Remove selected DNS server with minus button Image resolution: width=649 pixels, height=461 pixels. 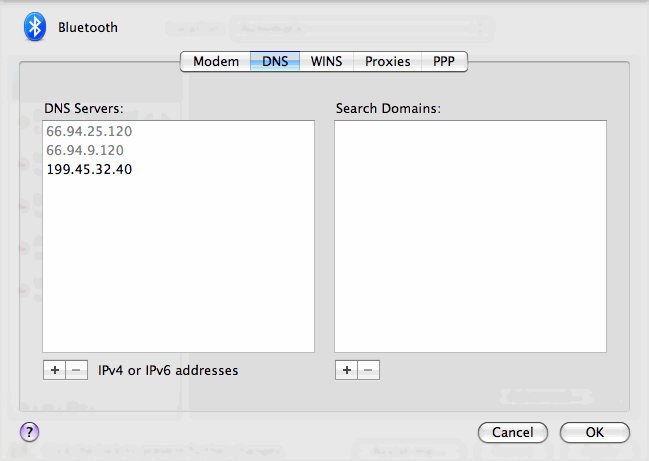tap(75, 370)
